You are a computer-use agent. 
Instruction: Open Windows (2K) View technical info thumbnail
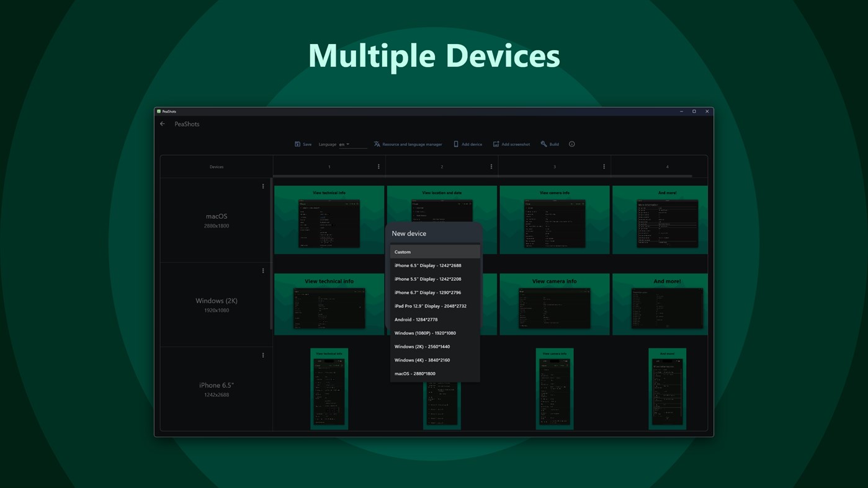[x=329, y=304]
